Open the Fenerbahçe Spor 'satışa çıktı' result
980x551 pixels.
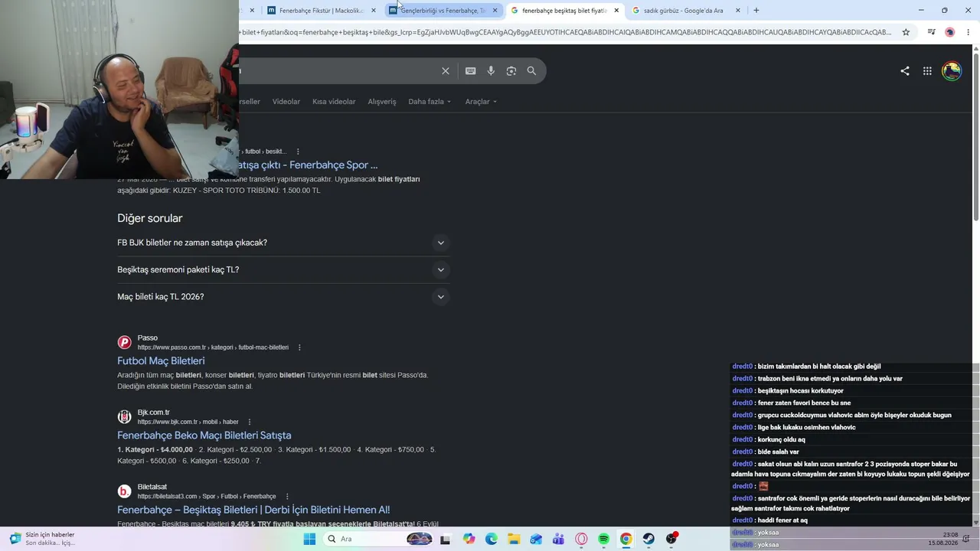[x=309, y=165]
